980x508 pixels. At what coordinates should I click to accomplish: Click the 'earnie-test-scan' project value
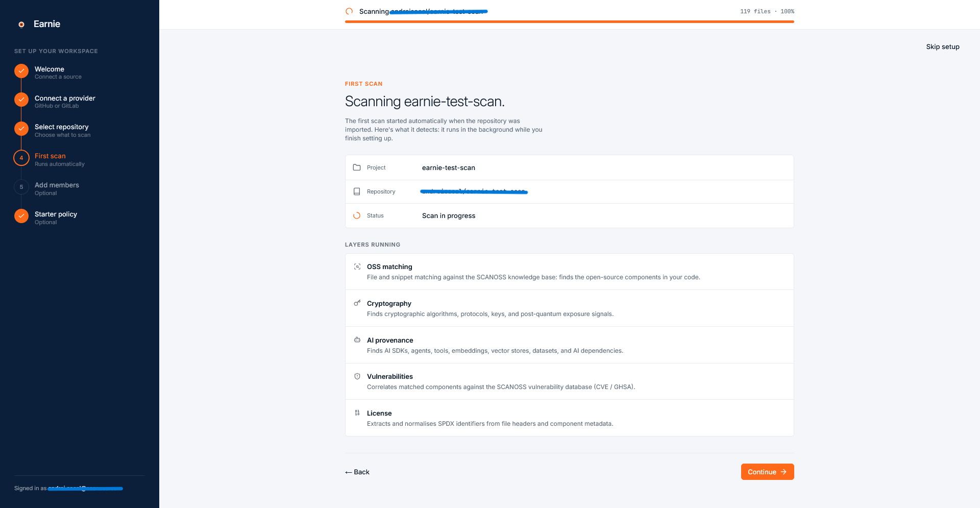click(449, 167)
